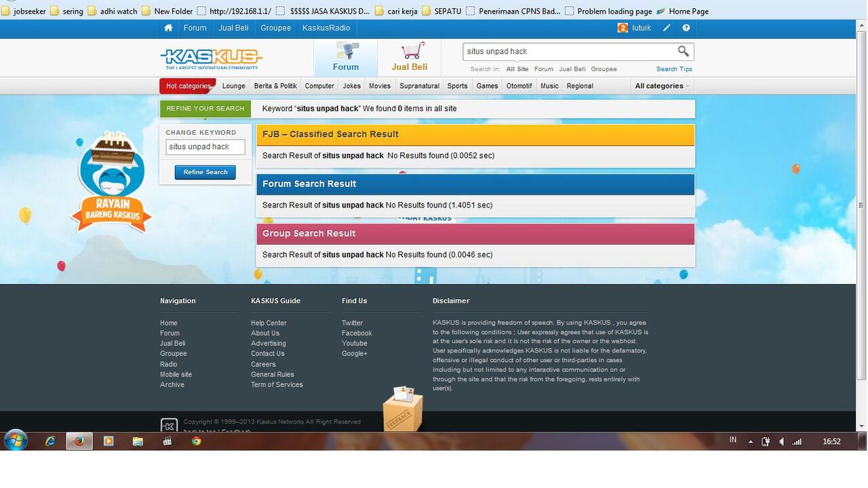Viewport: 868px width, 488px height.
Task: Open the Home Page bookmark
Action: click(682, 11)
